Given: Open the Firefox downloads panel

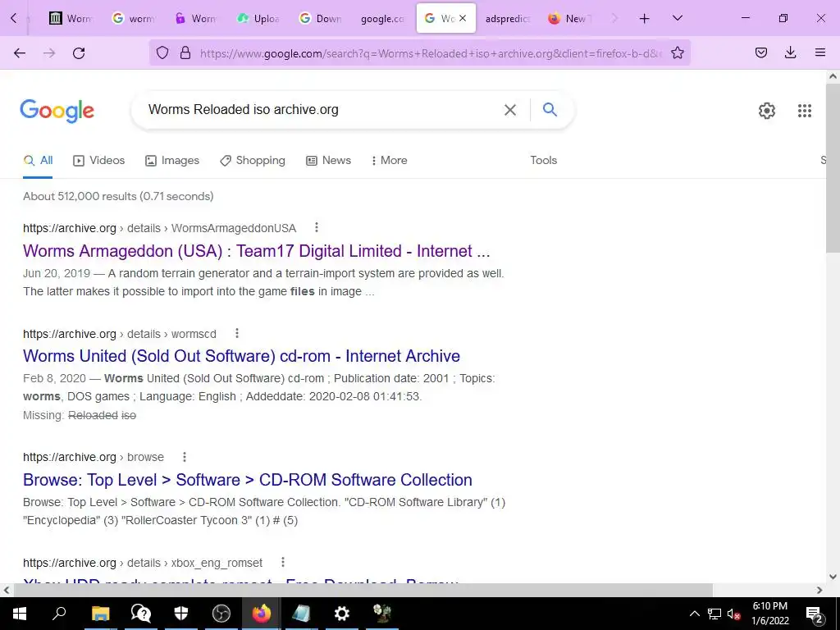Looking at the screenshot, I should [790, 52].
